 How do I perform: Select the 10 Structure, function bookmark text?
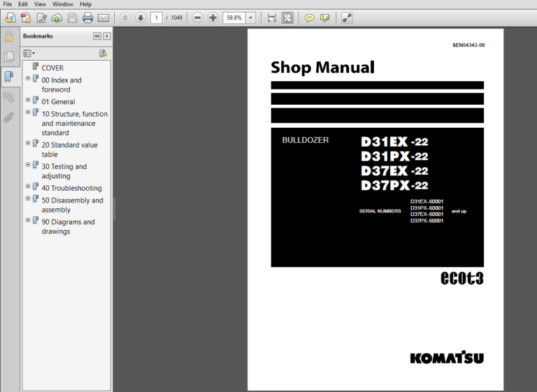[75, 123]
